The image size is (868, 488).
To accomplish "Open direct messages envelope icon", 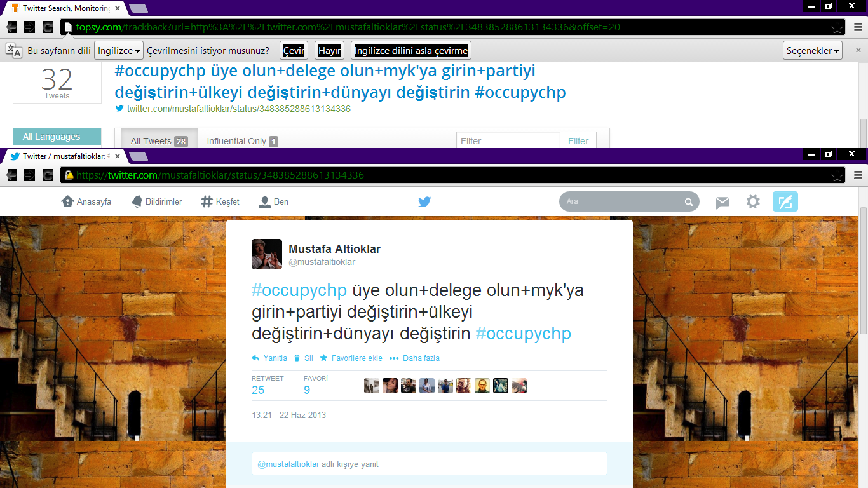I will pyautogui.click(x=722, y=202).
